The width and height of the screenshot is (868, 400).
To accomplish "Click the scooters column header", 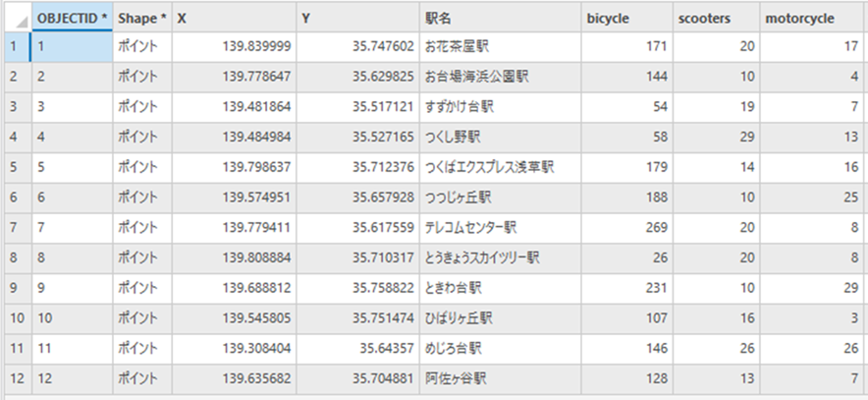I will pos(717,18).
